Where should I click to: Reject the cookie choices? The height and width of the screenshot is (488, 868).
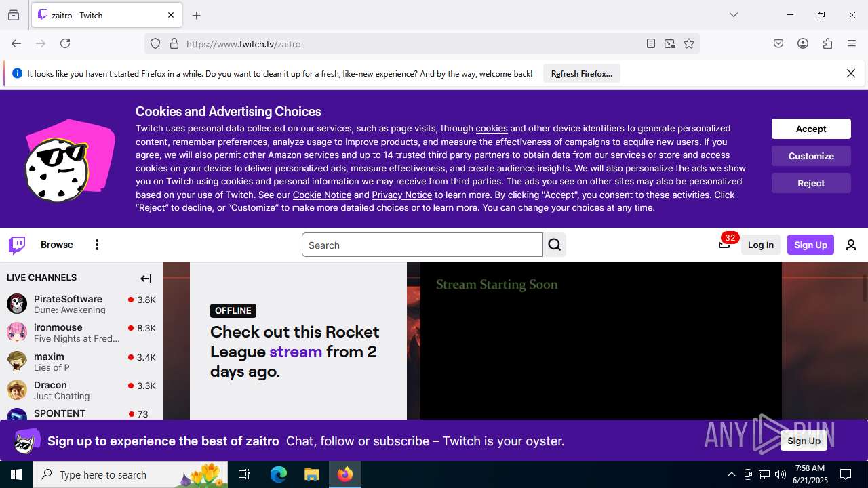pyautogui.click(x=811, y=183)
